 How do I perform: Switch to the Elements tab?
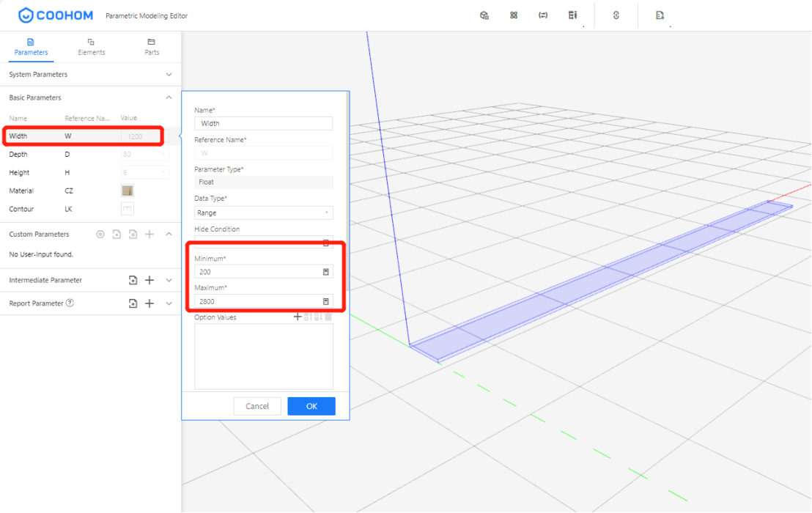tap(92, 47)
